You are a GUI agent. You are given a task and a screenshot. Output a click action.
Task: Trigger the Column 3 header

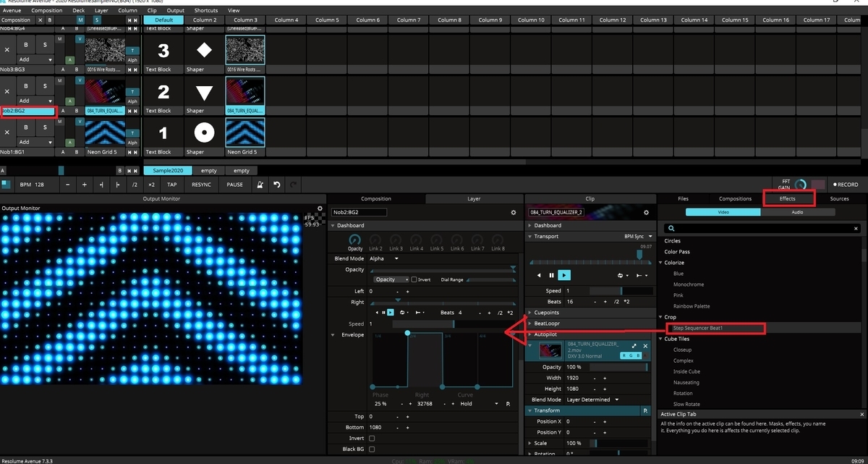pyautogui.click(x=245, y=20)
